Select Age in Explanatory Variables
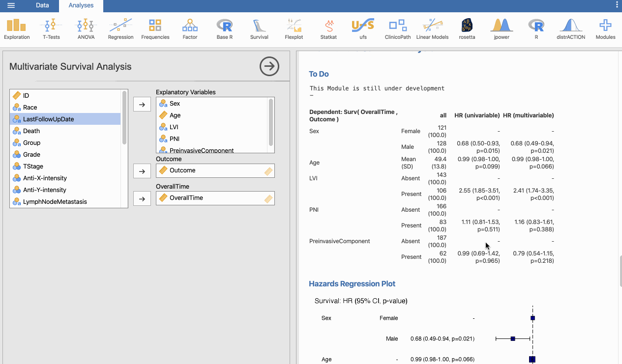This screenshot has height=364, width=622. pyautogui.click(x=212, y=115)
